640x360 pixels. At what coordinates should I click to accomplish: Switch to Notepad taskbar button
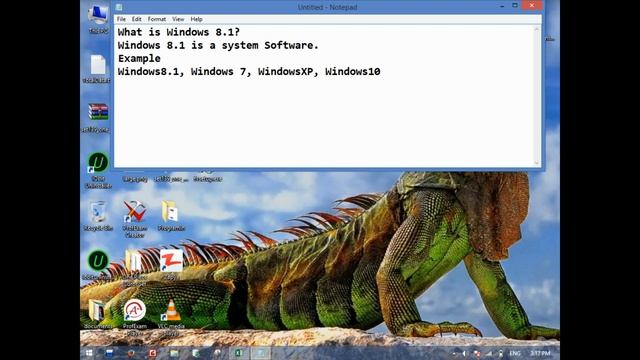tap(260, 353)
